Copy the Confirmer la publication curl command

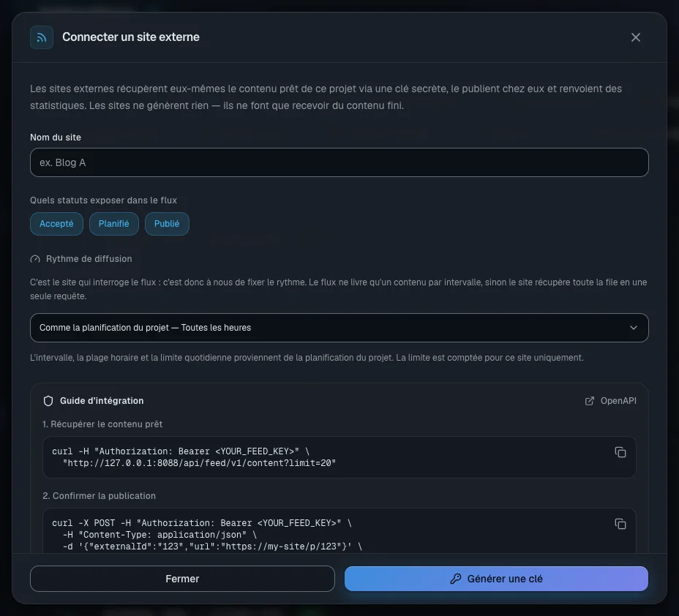point(620,524)
